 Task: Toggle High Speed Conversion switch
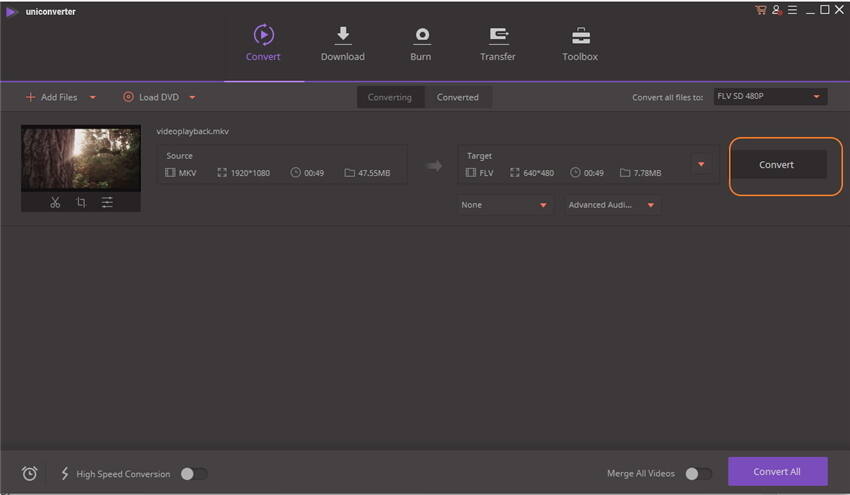(194, 474)
